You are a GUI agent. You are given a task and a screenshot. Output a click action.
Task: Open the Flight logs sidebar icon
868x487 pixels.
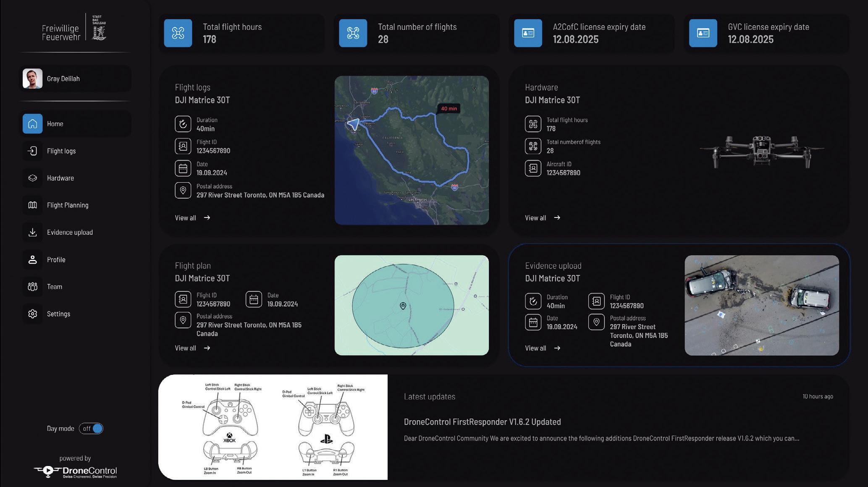click(x=33, y=151)
